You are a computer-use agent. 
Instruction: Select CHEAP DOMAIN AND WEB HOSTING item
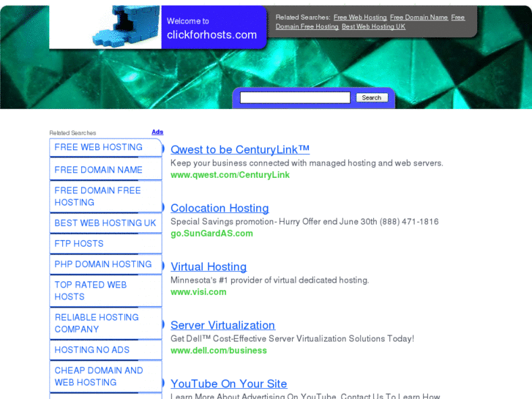tap(105, 376)
